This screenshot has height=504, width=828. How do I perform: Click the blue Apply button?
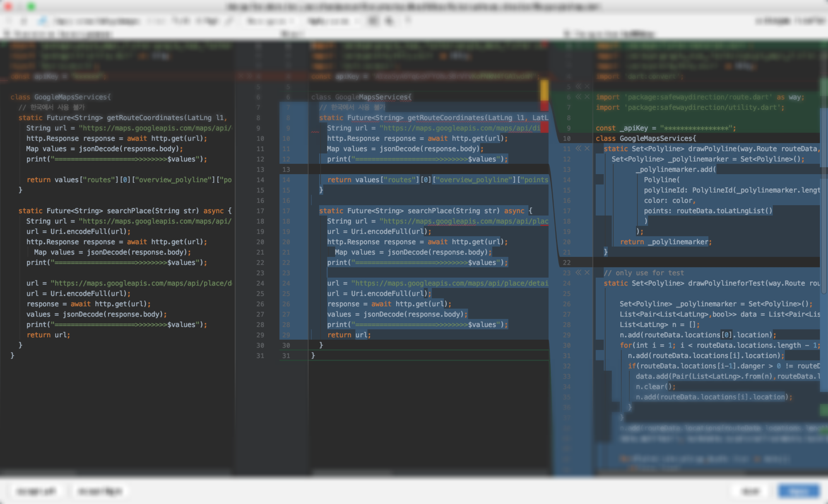[x=799, y=491]
